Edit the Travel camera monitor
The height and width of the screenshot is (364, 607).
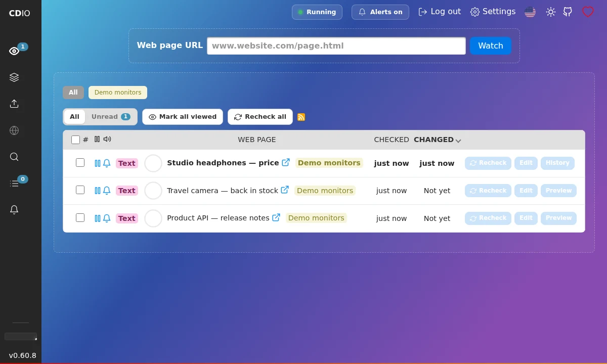[526, 191]
